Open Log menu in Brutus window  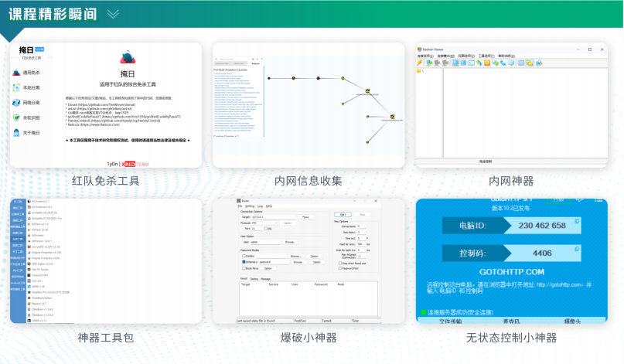(x=261, y=206)
